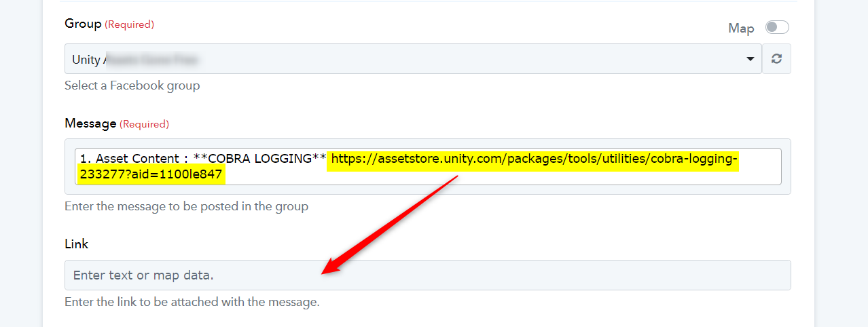Click the caret arrow in Group dropdown
This screenshot has height=327, width=868.
pos(751,59)
